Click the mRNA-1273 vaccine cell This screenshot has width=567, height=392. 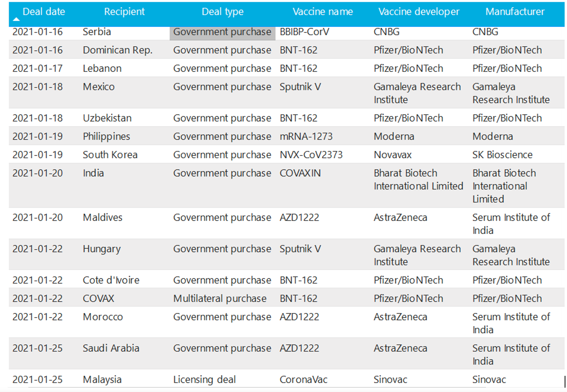[306, 136]
